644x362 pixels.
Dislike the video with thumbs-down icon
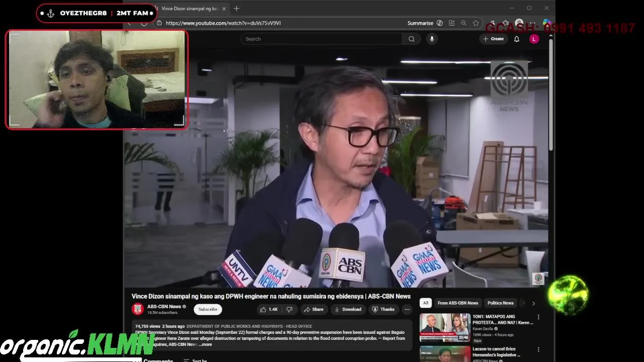point(289,309)
